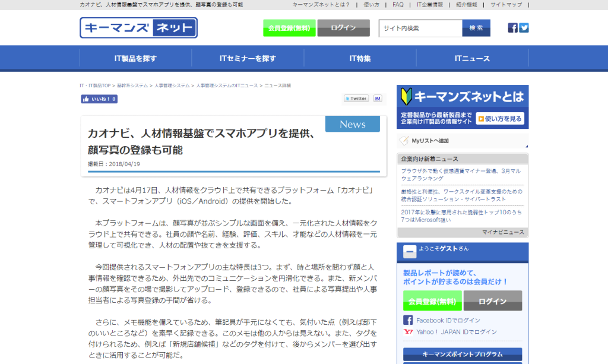Screen dimensions: 608x364
Task: Open FAQ top link
Action: 398,5
